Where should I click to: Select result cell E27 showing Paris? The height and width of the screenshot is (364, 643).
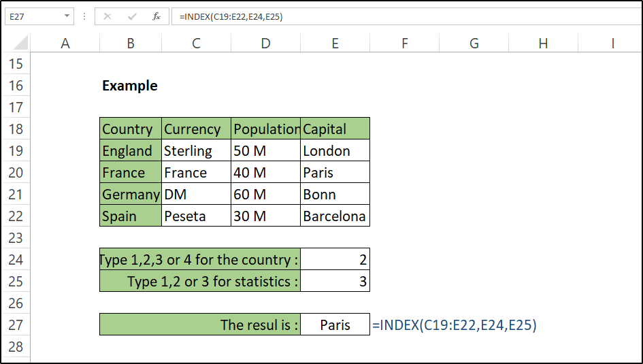(x=335, y=325)
